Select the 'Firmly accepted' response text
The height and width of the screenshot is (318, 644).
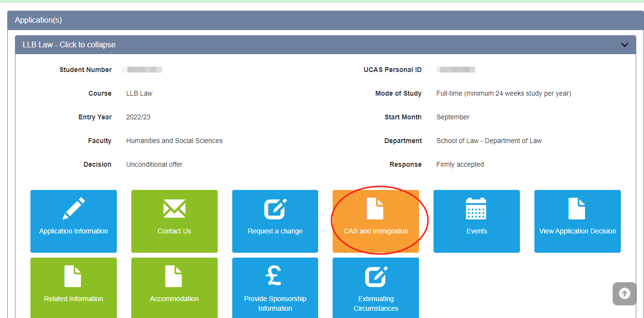click(x=460, y=164)
